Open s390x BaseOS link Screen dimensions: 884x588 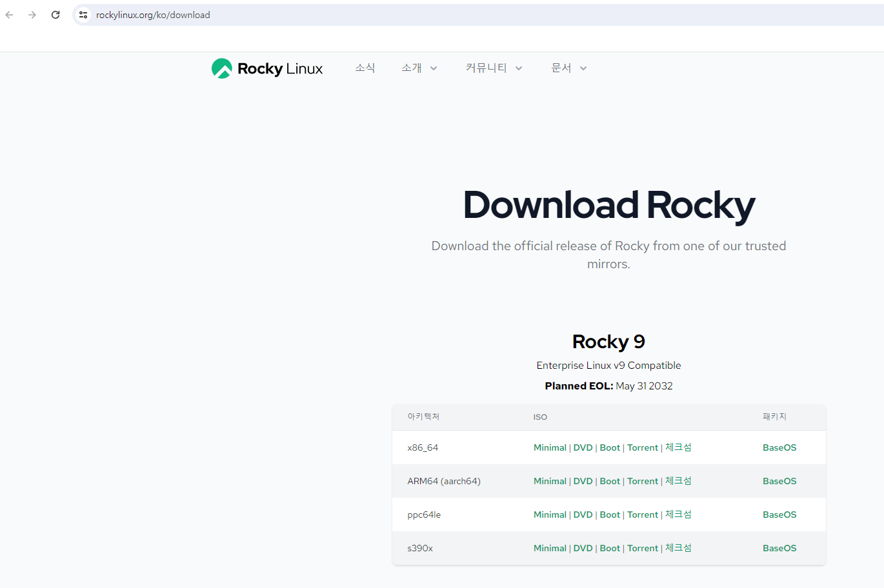point(779,548)
